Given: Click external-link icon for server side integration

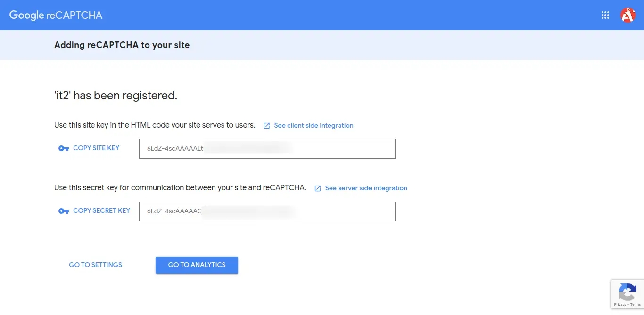Looking at the screenshot, I should pos(318,188).
